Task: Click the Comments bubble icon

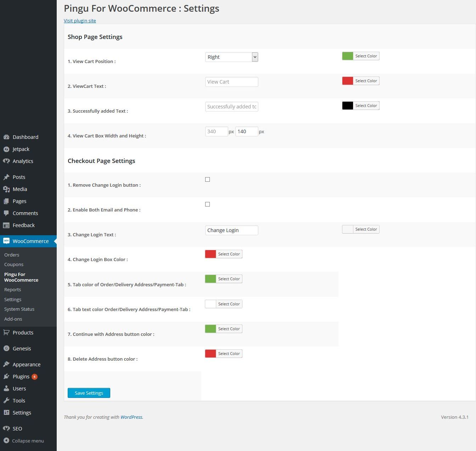Action: coord(6,213)
